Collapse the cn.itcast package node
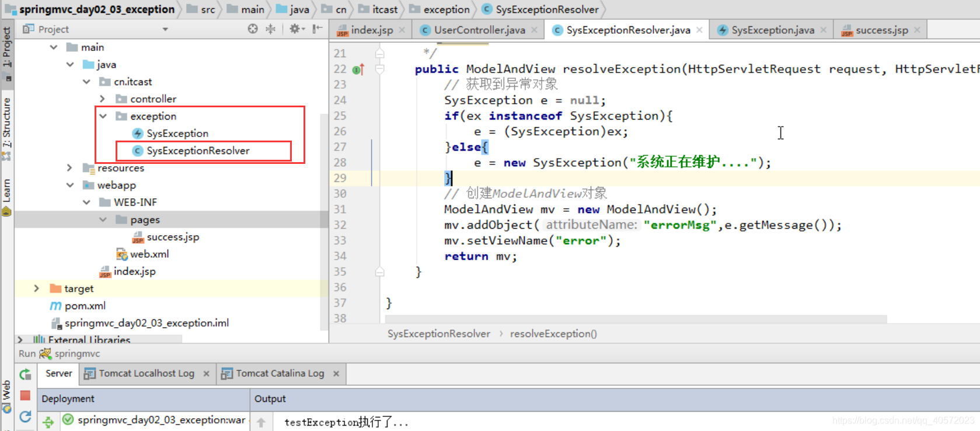 tap(86, 82)
